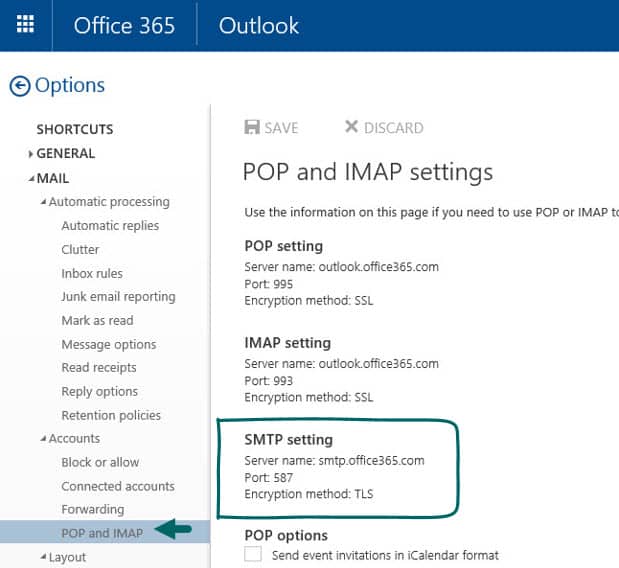This screenshot has height=568, width=619.
Task: Click POP Encryption method: SSL text
Action: [308, 301]
